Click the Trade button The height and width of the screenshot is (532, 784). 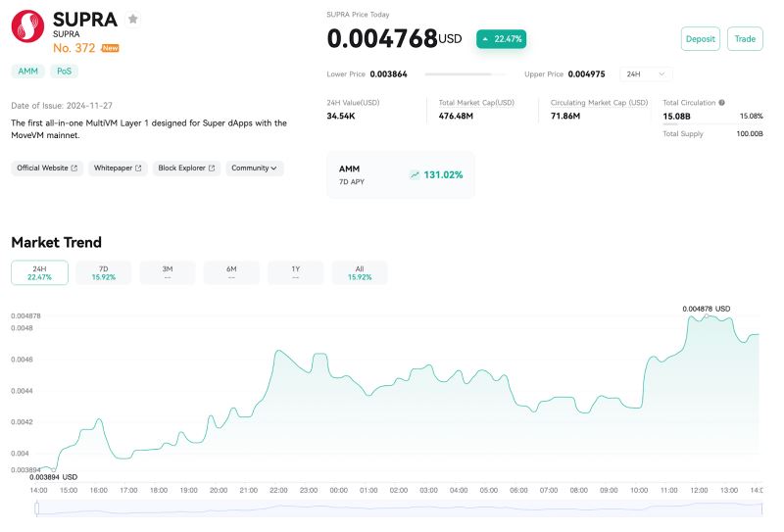(745, 39)
